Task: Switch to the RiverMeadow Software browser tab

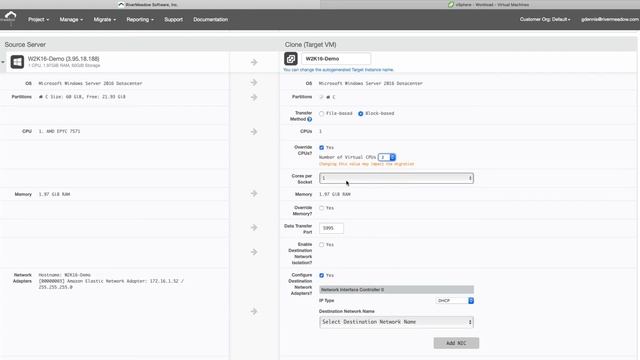Action: [160, 4]
